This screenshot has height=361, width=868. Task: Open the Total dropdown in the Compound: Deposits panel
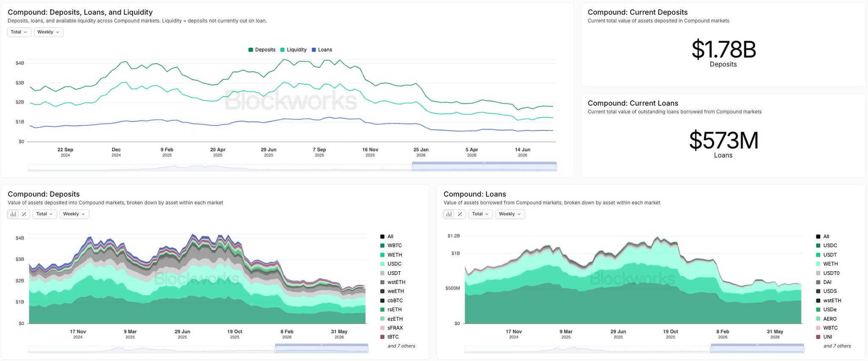coord(45,214)
